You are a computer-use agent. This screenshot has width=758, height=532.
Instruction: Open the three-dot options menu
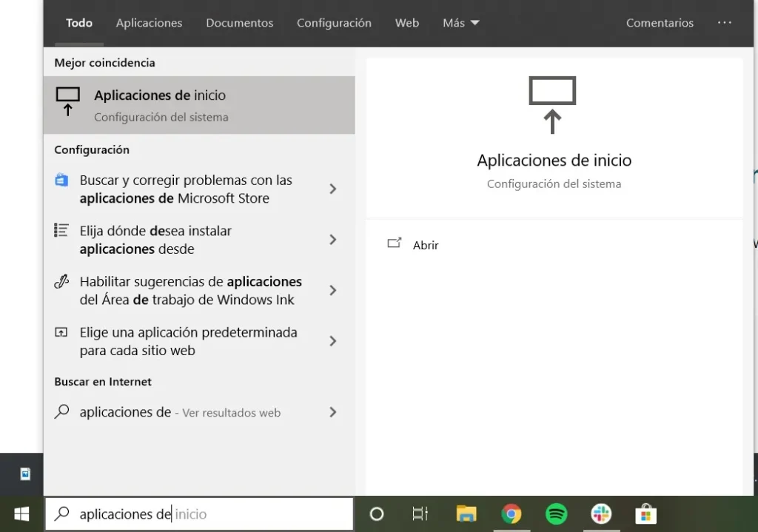pyautogui.click(x=724, y=23)
